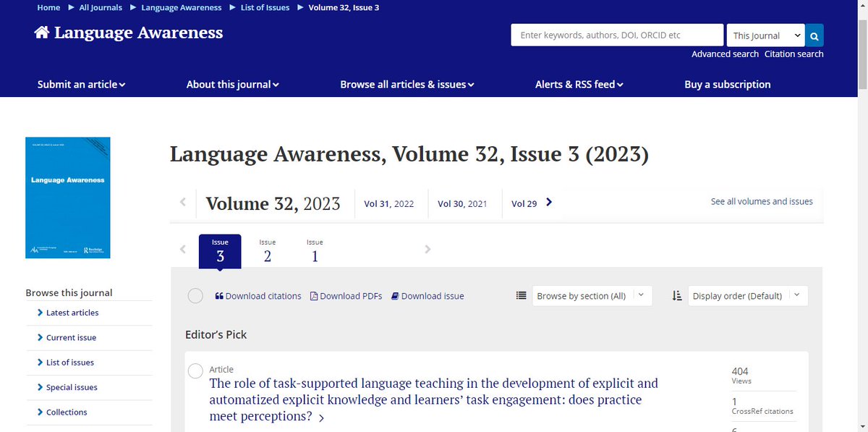Open Current issue in sidebar

coord(71,337)
